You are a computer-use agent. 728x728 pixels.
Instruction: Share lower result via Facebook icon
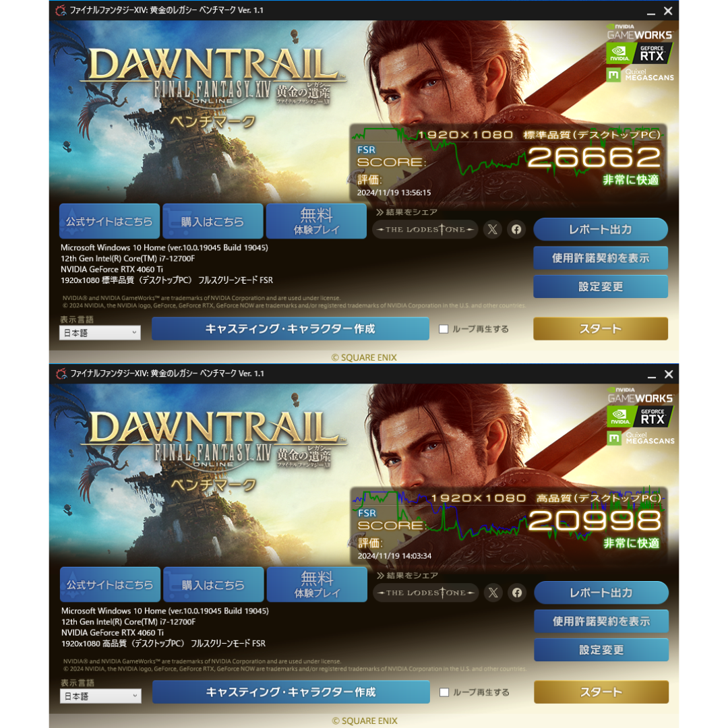(x=517, y=593)
